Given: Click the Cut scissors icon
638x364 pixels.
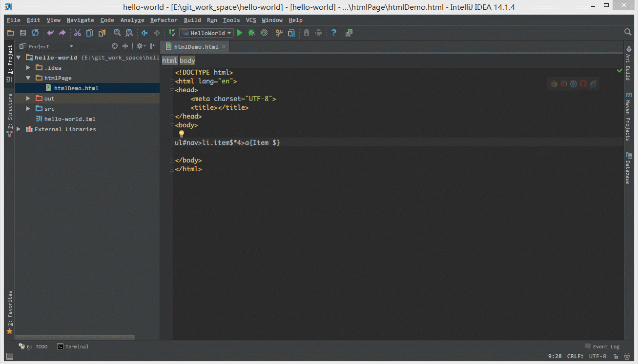Looking at the screenshot, I should [77, 33].
